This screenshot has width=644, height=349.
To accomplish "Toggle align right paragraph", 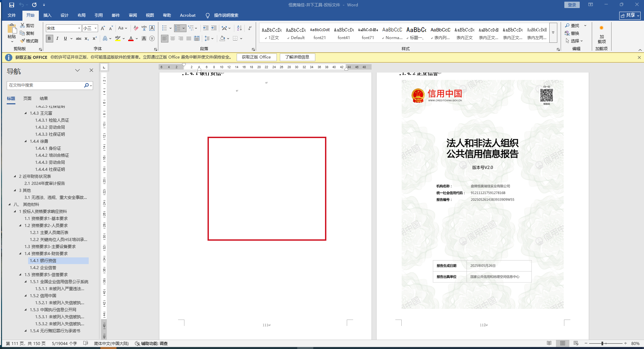I will point(181,38).
